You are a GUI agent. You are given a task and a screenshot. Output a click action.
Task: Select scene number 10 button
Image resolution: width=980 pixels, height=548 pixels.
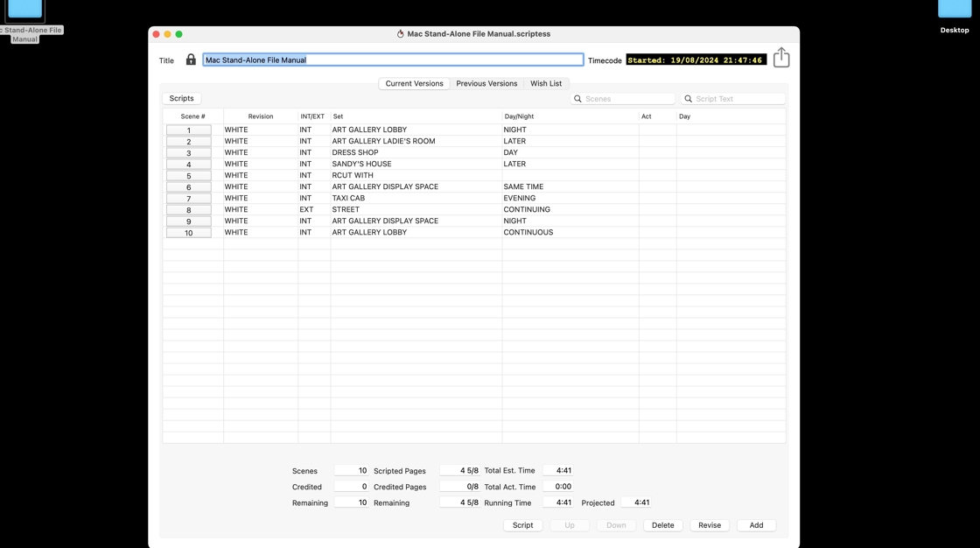click(189, 233)
